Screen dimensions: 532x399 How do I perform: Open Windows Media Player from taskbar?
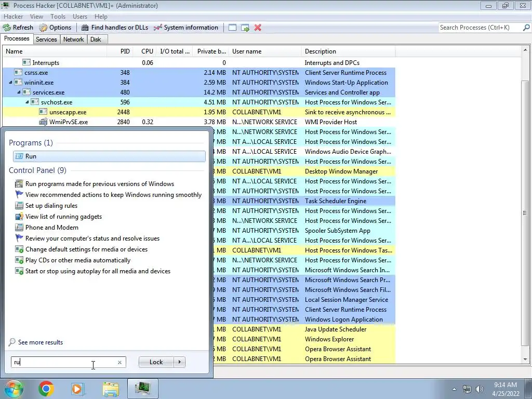pos(77,389)
